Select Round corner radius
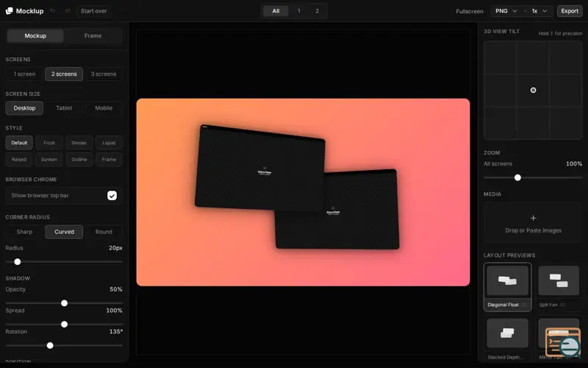 tap(104, 232)
